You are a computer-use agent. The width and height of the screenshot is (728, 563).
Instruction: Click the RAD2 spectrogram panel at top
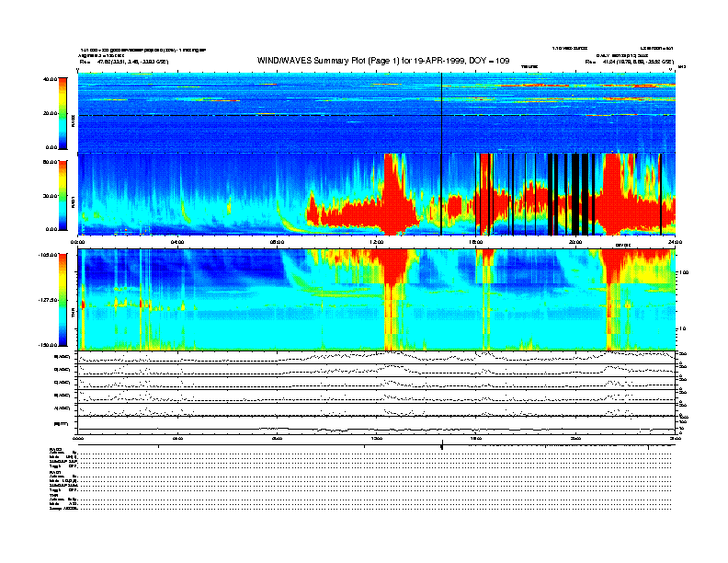(x=377, y=113)
